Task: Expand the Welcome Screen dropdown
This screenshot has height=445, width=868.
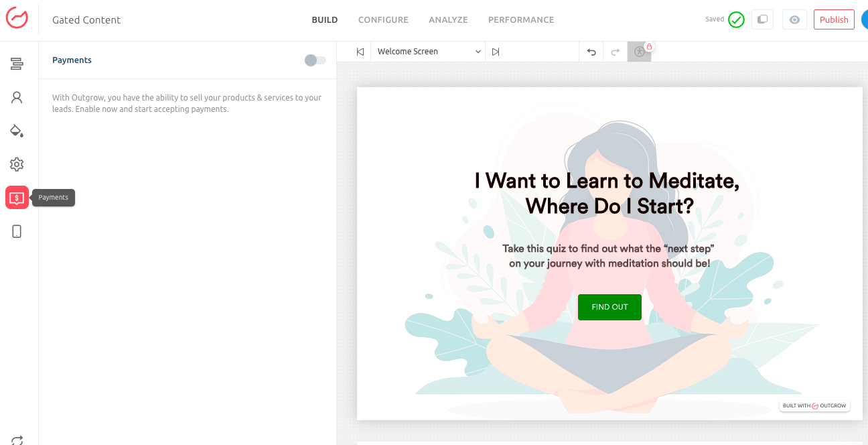Action: 429,52
